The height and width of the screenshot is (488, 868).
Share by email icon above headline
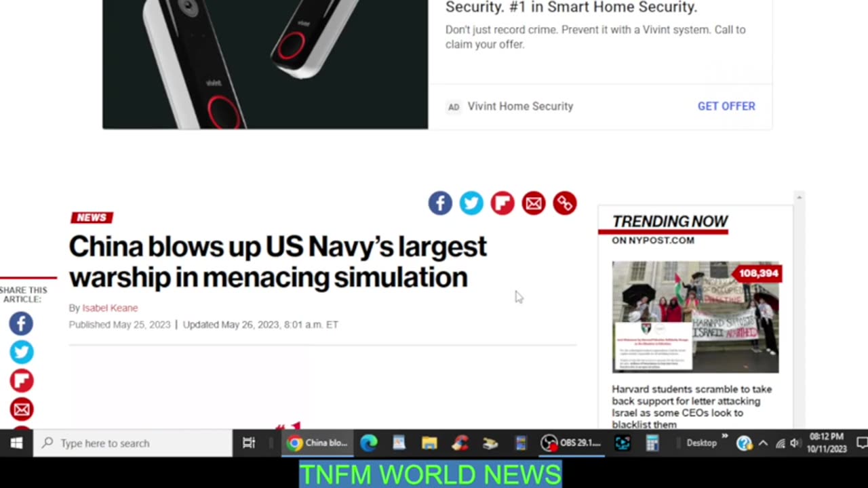(534, 203)
